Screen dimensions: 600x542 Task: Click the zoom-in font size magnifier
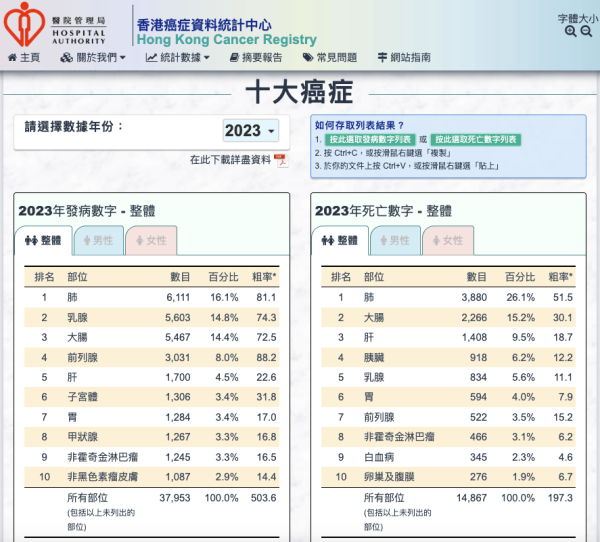(x=571, y=31)
